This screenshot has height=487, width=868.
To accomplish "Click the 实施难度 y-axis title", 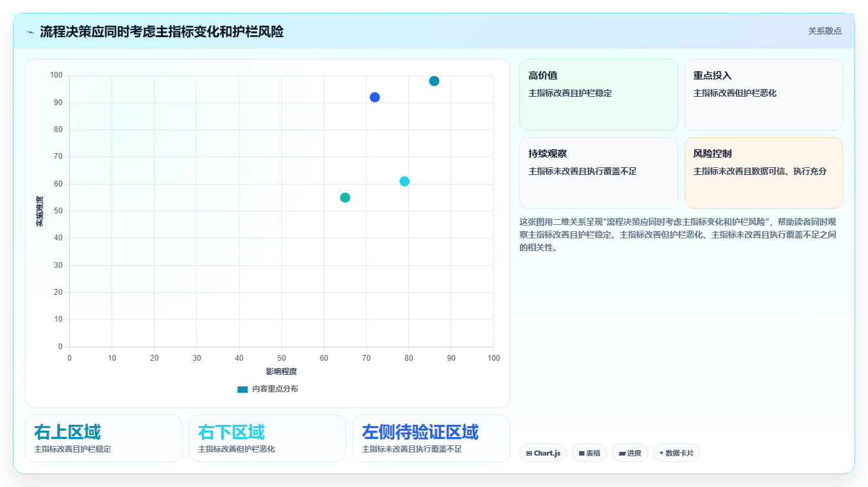I will (x=40, y=211).
